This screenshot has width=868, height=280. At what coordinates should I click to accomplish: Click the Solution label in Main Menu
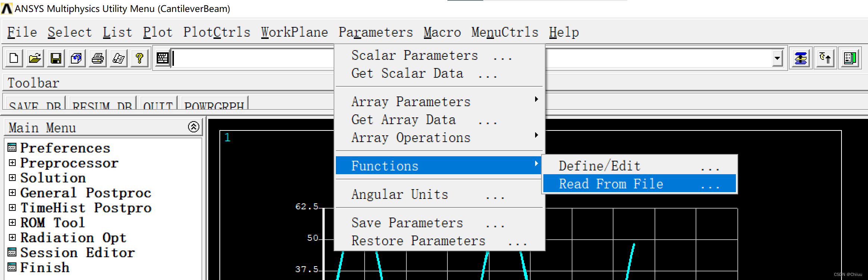point(53,178)
